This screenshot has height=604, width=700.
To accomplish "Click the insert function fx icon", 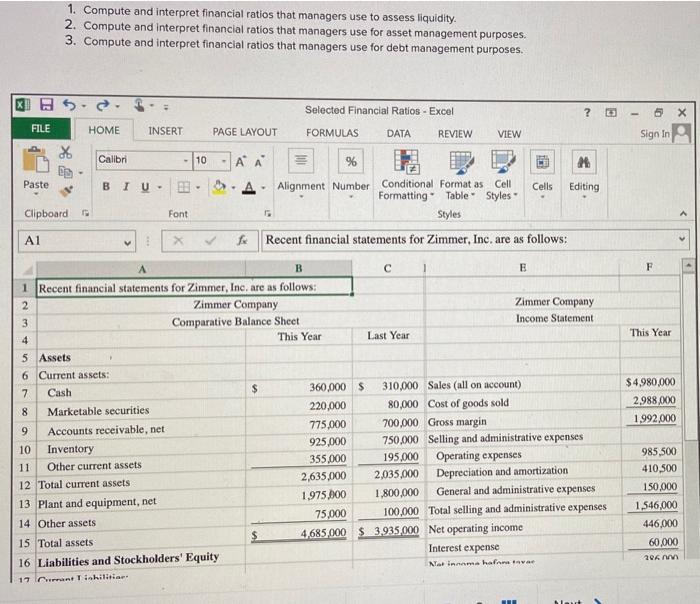I will (x=242, y=241).
